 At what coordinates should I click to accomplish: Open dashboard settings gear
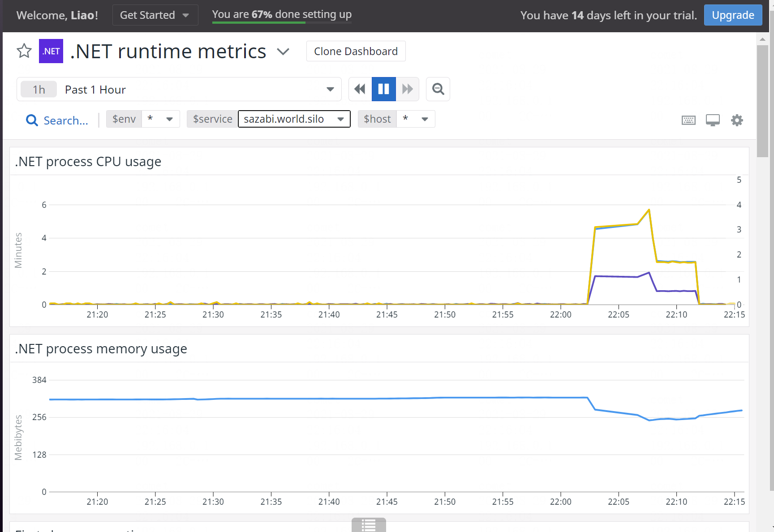(x=737, y=120)
